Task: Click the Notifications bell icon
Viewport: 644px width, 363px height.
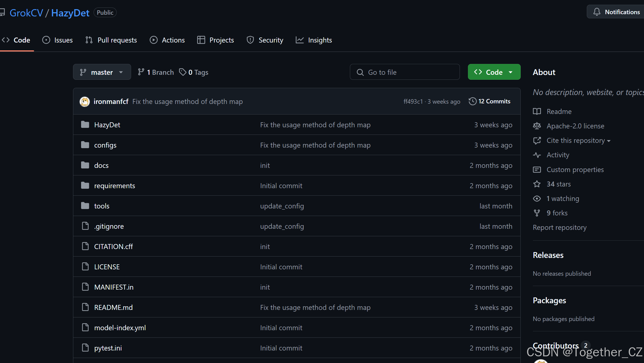Action: (597, 12)
